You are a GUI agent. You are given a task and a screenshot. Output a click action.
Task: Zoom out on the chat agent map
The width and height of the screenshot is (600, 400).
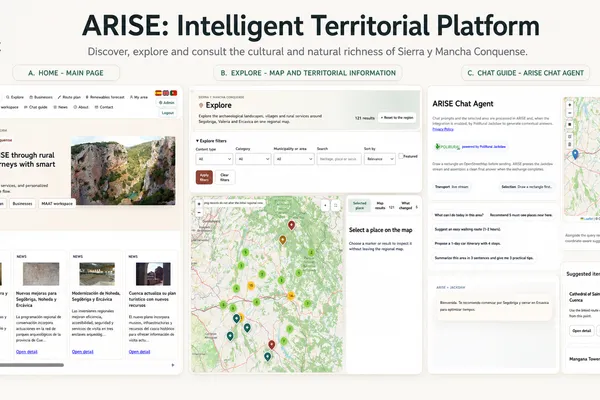[569, 113]
